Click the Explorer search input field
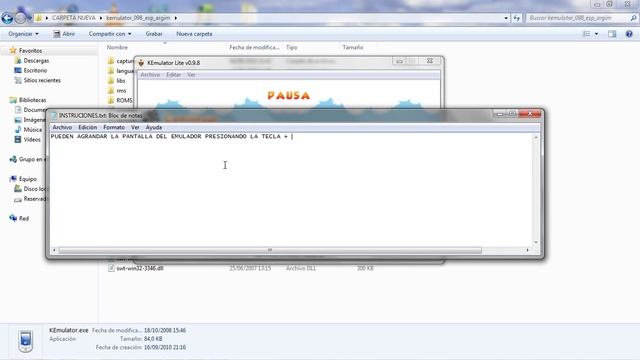 coord(578,18)
